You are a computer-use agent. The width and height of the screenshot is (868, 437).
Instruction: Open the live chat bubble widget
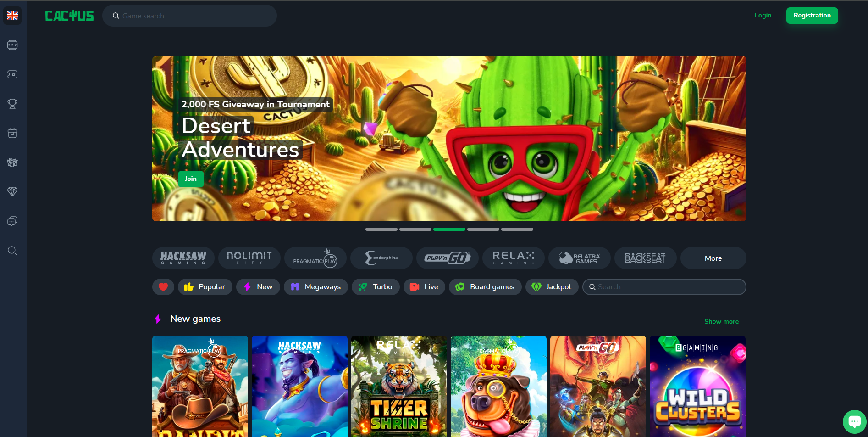click(854, 421)
